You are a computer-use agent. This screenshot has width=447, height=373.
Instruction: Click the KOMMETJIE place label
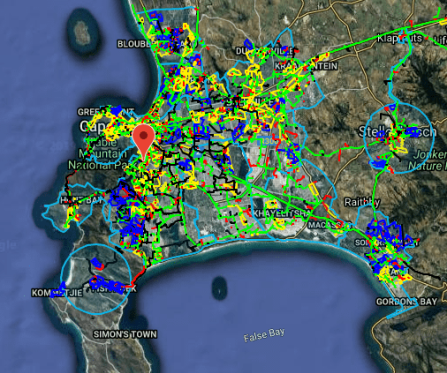pos(57,293)
